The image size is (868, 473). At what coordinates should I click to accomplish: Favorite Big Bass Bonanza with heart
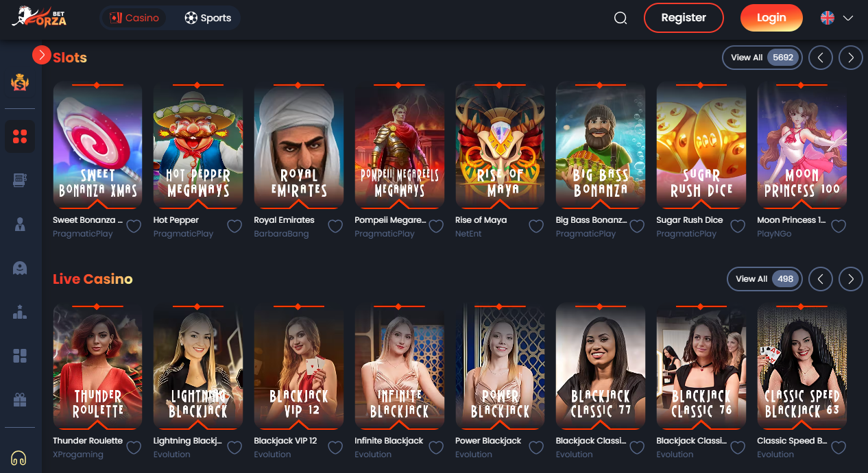[637, 226]
